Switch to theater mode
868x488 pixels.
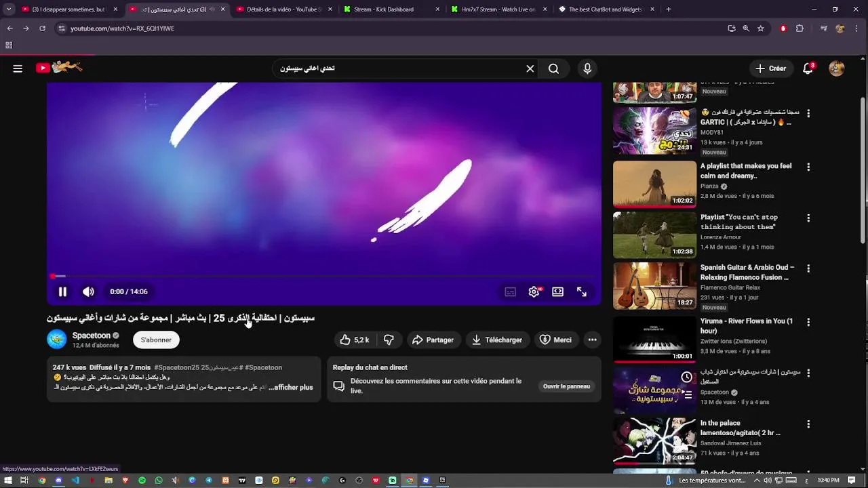(557, 291)
